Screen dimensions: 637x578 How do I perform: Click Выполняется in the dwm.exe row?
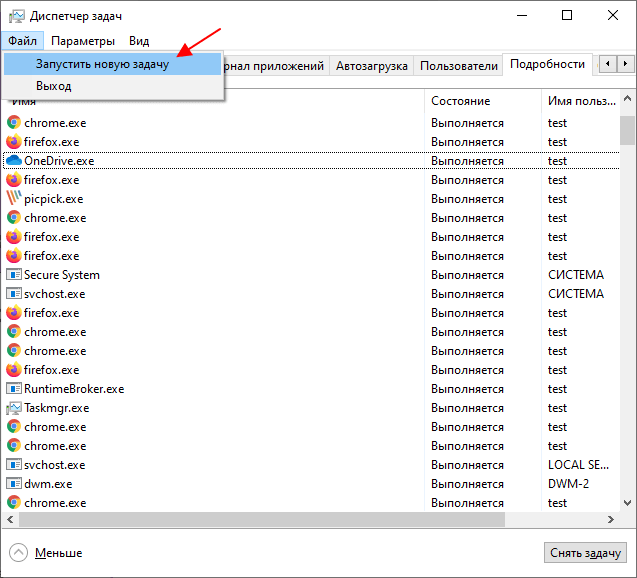467,484
